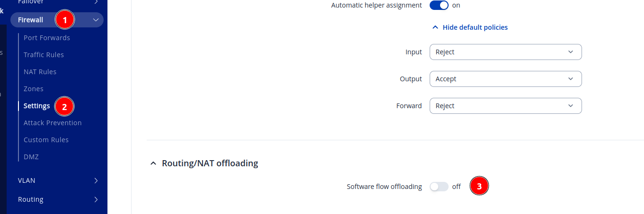The height and width of the screenshot is (214, 644).
Task: Select Zones in Firewall submenu
Action: click(x=34, y=89)
